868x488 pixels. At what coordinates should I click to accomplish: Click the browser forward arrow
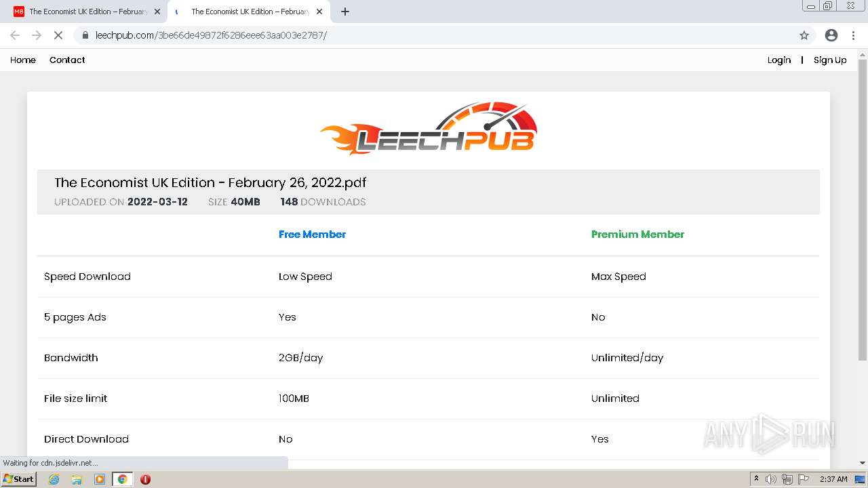pos(37,35)
